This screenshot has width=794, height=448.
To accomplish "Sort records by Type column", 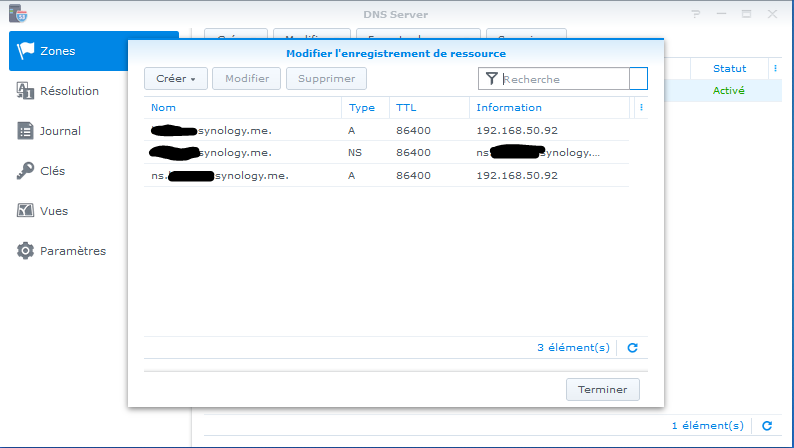I will point(365,107).
